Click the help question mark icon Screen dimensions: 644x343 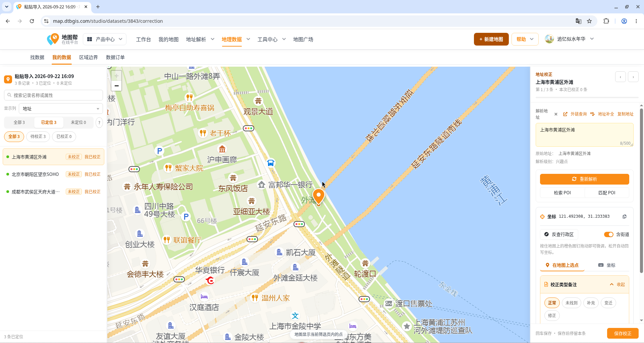[99, 123]
